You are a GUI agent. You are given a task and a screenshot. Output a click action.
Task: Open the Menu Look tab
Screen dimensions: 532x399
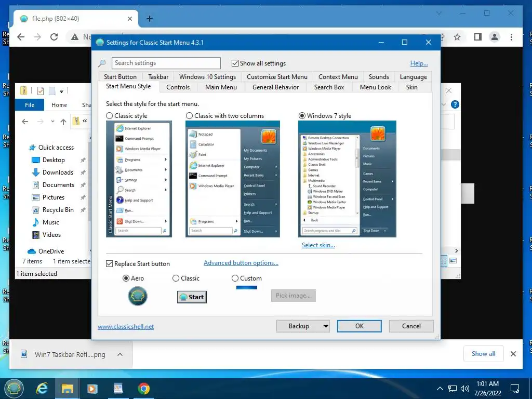tap(375, 87)
